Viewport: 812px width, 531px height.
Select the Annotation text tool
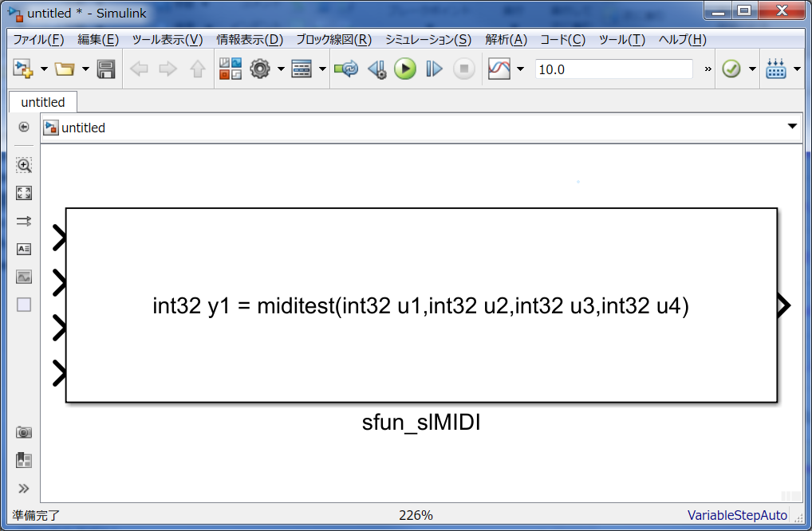pyautogui.click(x=24, y=249)
